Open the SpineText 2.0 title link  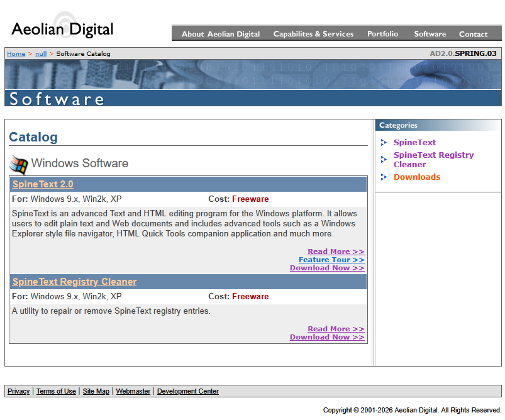pos(43,184)
